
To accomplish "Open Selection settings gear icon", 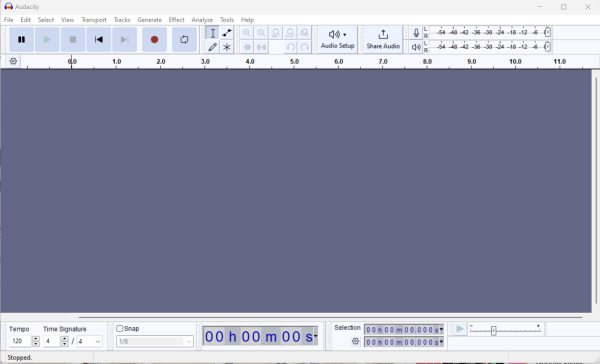I will pyautogui.click(x=355, y=341).
